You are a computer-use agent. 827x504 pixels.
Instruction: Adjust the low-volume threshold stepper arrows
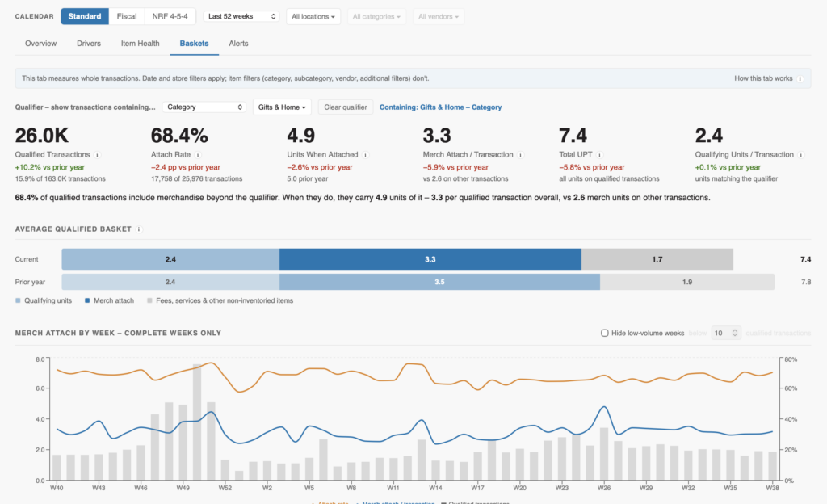click(735, 334)
